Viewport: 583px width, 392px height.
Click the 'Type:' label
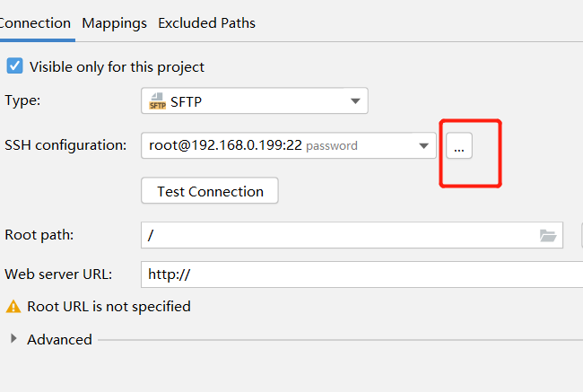coord(23,101)
